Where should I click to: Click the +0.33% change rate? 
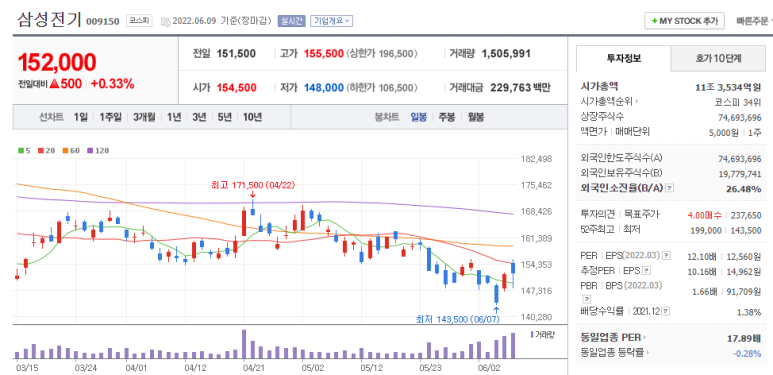(x=113, y=84)
